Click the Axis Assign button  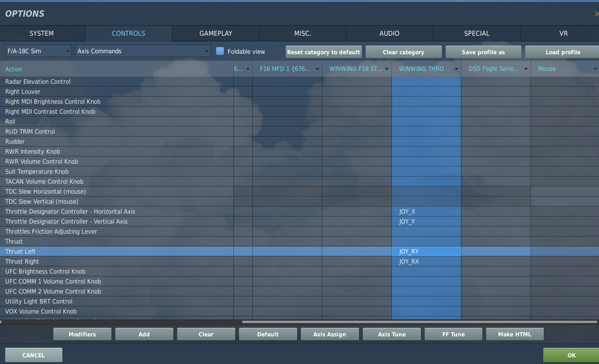[x=329, y=334]
